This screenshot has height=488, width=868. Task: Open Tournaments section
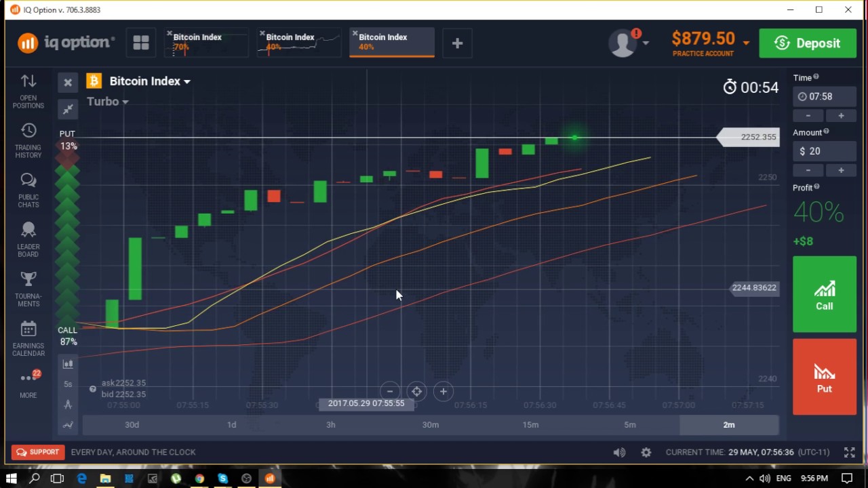click(x=28, y=289)
